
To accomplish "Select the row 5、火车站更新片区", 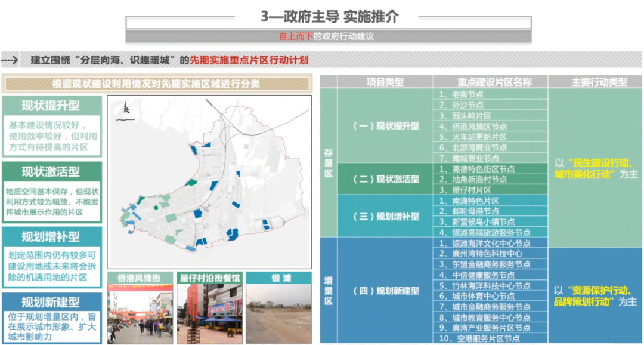I will pos(490,137).
